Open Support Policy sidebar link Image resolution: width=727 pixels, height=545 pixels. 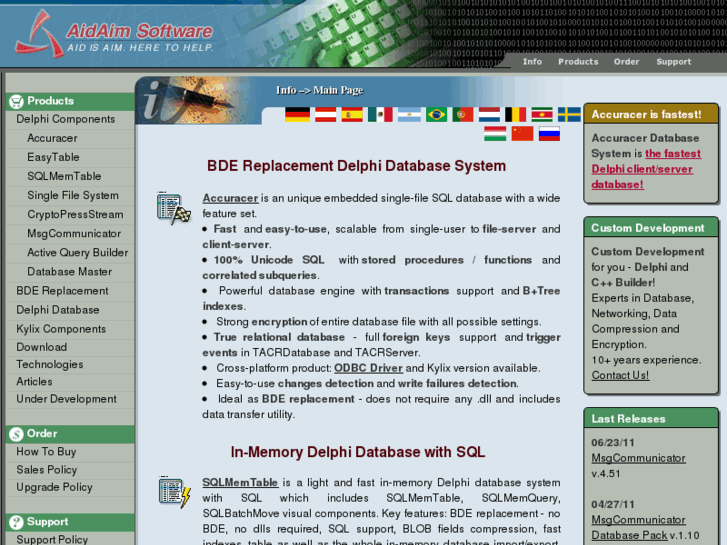pos(52,539)
